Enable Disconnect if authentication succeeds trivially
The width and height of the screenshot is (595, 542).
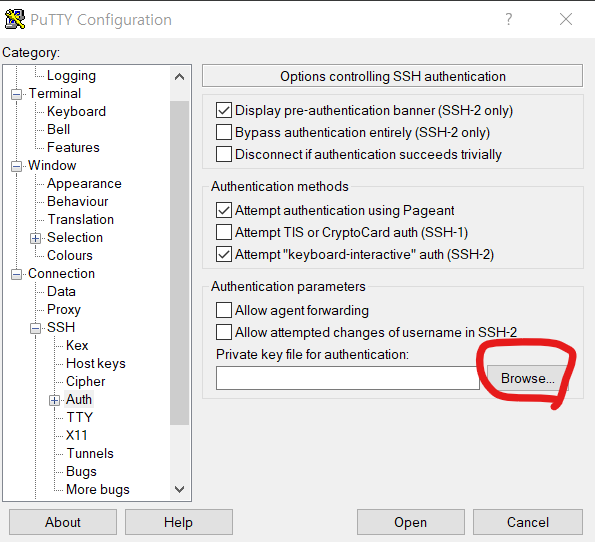click(x=224, y=154)
